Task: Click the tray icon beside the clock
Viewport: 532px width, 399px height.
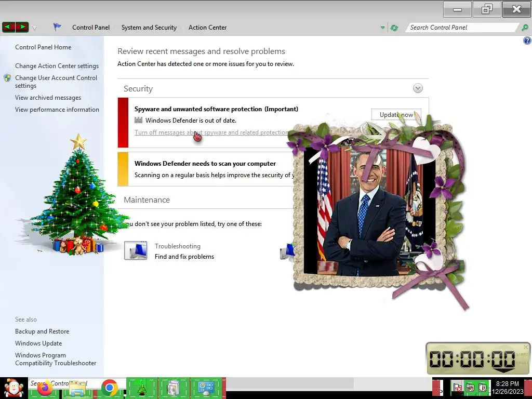Action: [483, 388]
